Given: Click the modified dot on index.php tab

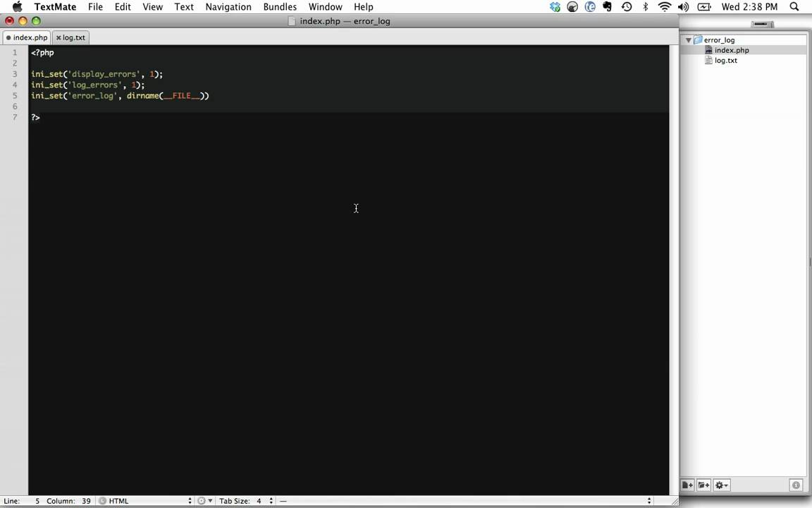Looking at the screenshot, I should point(8,37).
